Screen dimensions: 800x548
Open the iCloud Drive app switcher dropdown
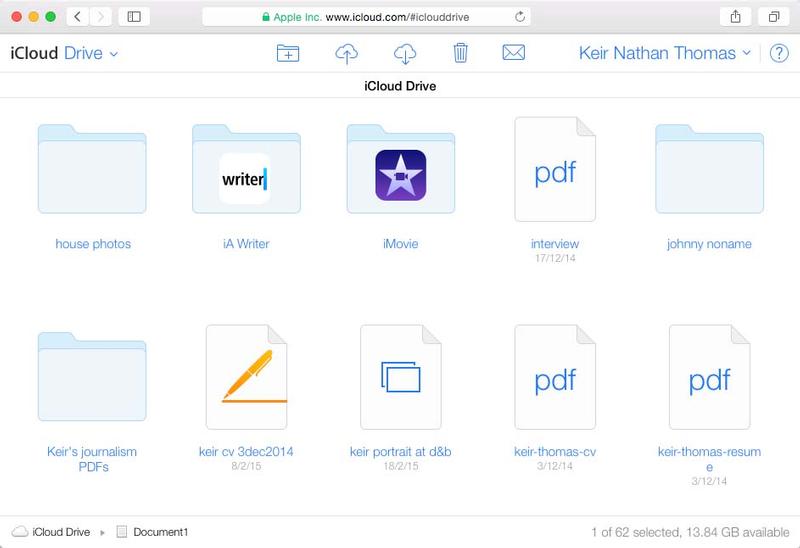[64, 53]
